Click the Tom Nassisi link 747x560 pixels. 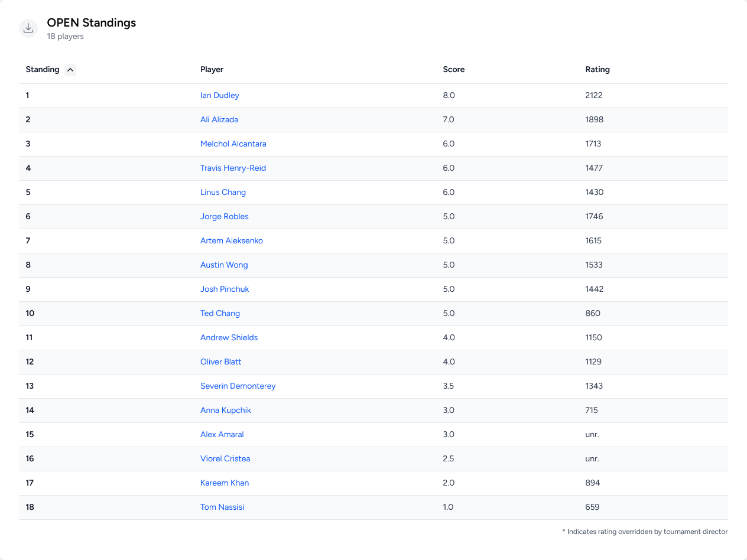tap(222, 507)
